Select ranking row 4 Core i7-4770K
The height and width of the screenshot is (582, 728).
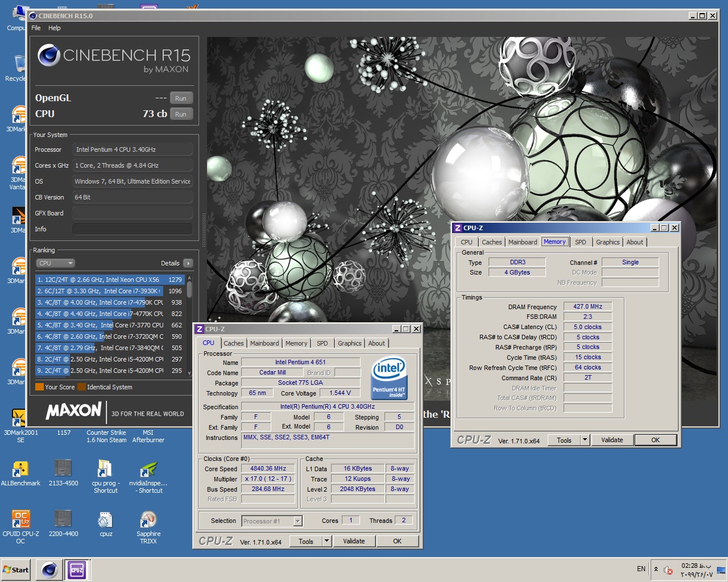coord(109,314)
